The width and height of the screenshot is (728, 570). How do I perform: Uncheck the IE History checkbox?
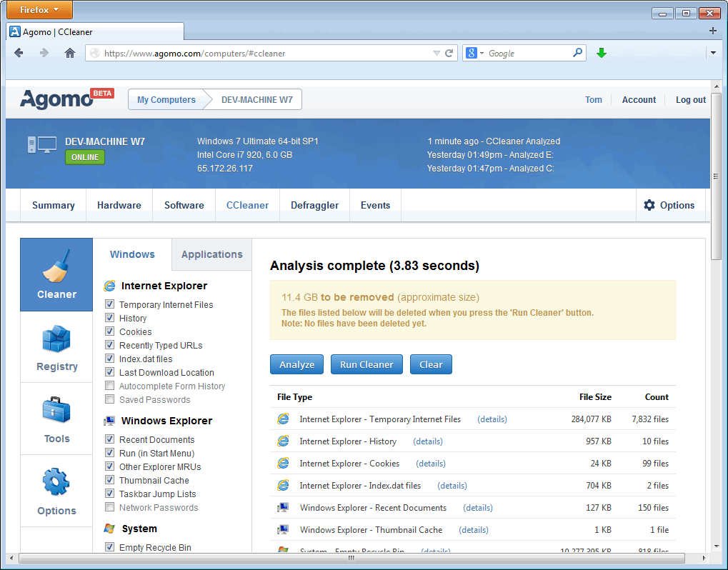pos(109,317)
